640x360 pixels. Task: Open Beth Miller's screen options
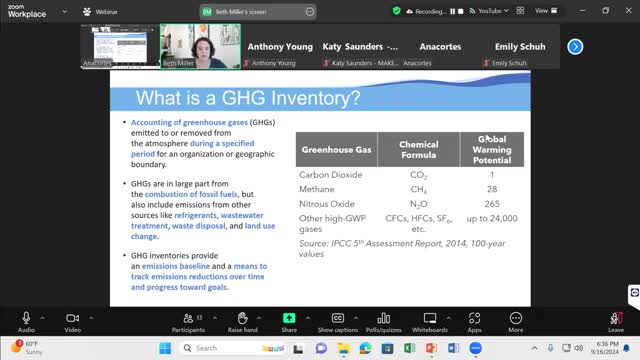coord(310,12)
